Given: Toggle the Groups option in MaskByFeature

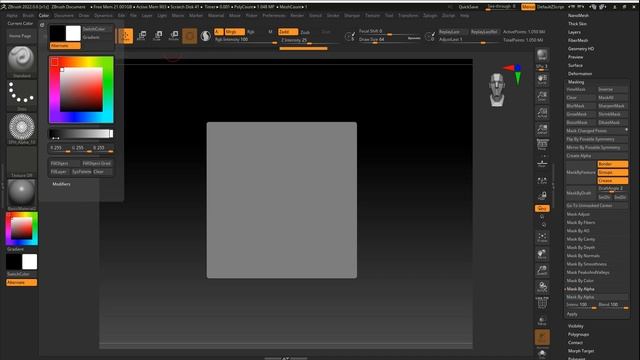Looking at the screenshot, I should 613,172.
